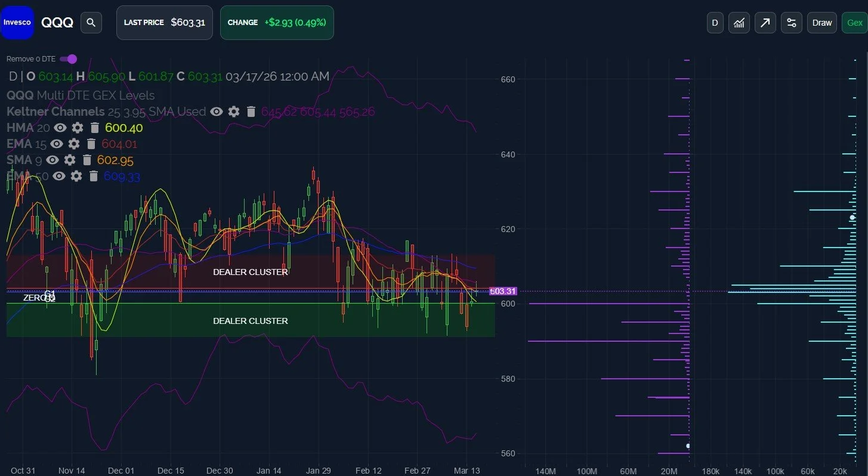
Task: Click the diagonal arrow icon button
Action: click(x=765, y=23)
